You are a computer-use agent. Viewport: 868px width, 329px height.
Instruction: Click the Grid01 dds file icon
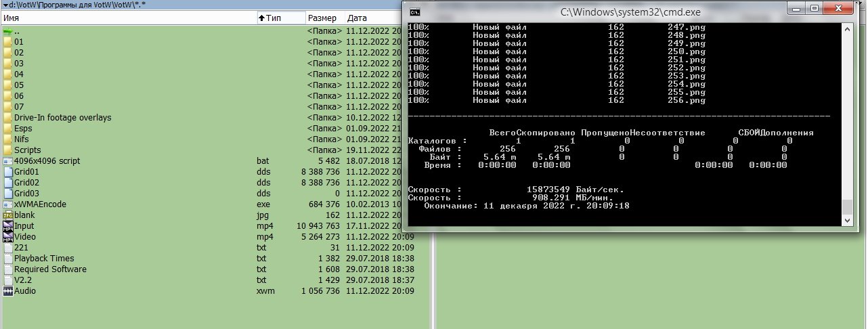(7, 172)
